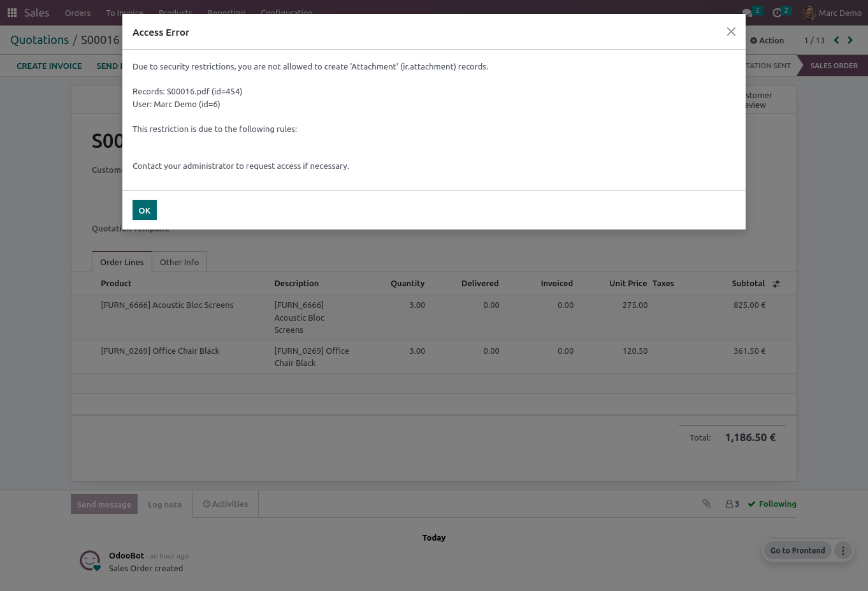Show followers list icon
The width and height of the screenshot is (868, 591).
(732, 504)
